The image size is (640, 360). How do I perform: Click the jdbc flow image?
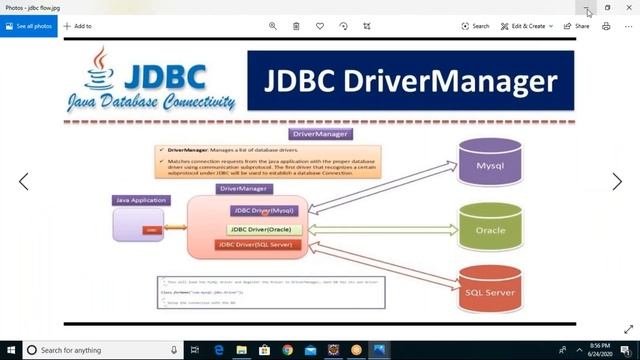coord(320,182)
